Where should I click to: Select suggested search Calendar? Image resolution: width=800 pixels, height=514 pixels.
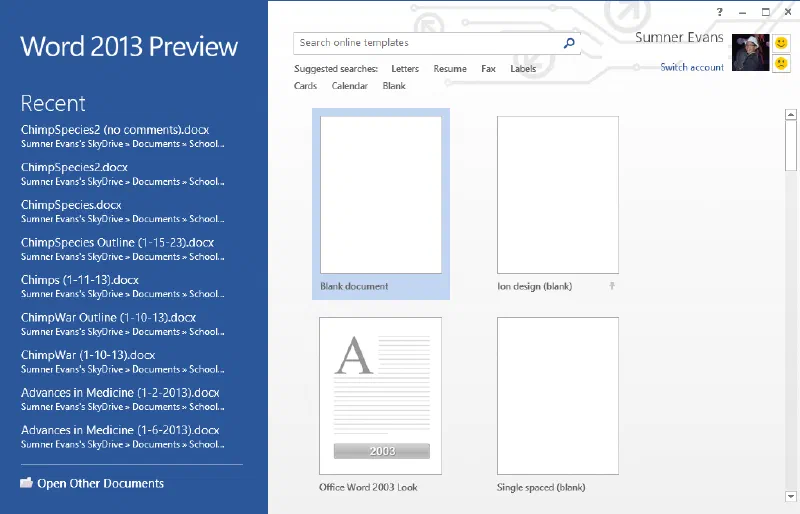tap(349, 86)
